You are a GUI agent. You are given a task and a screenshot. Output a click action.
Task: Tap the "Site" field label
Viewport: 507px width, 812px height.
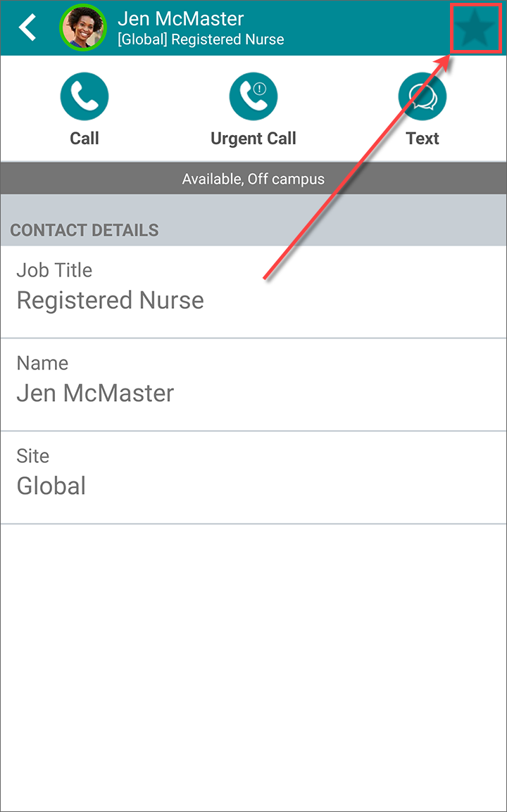tap(33, 456)
